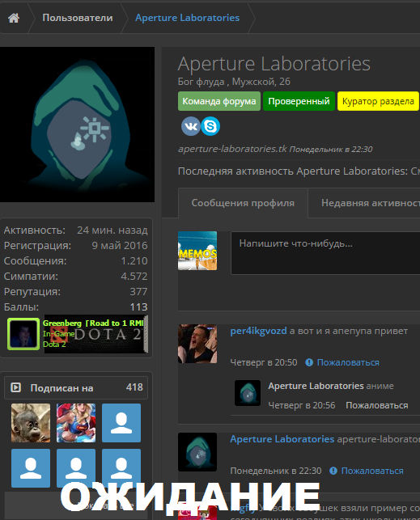Open the monkey avatar in following list
420x520 pixels.
point(31,423)
